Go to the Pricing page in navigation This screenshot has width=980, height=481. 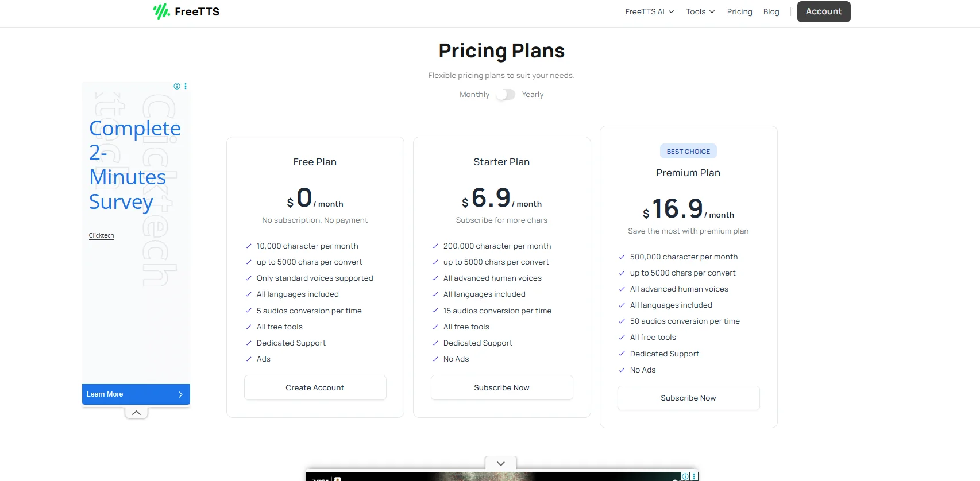739,12
